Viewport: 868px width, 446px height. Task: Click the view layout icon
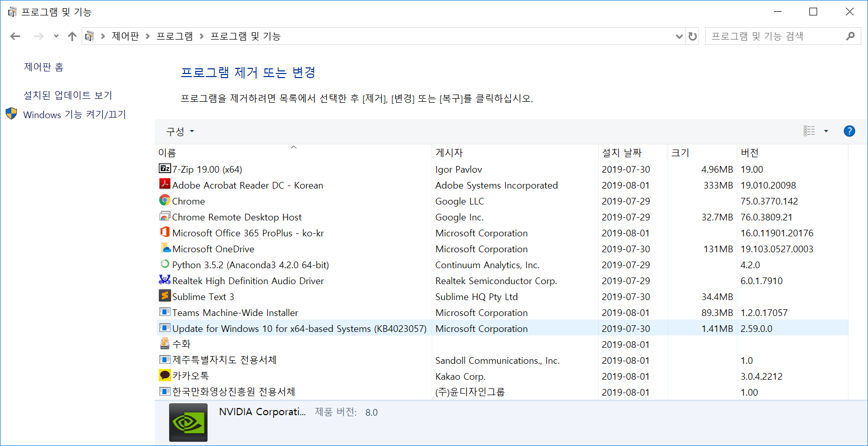click(809, 131)
